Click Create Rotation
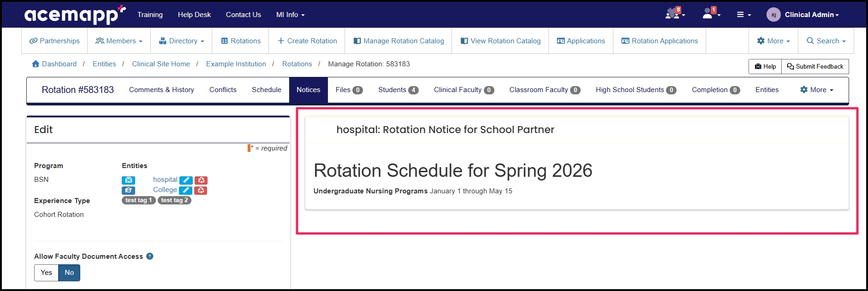 tap(307, 41)
